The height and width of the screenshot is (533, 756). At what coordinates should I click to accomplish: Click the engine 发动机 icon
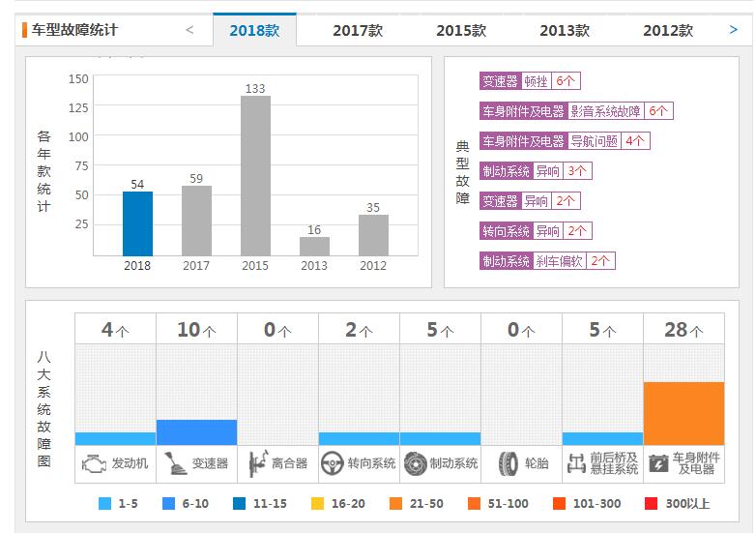point(94,463)
